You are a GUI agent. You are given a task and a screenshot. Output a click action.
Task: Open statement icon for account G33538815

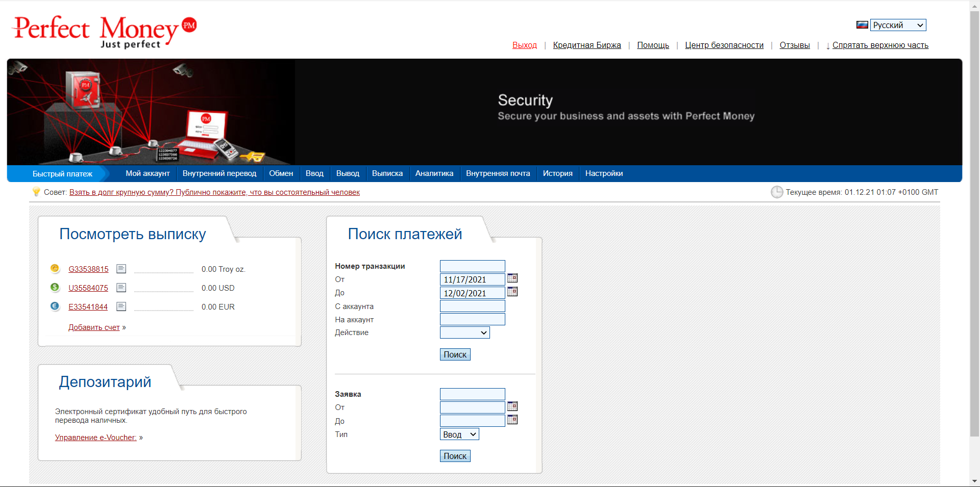[x=121, y=269]
